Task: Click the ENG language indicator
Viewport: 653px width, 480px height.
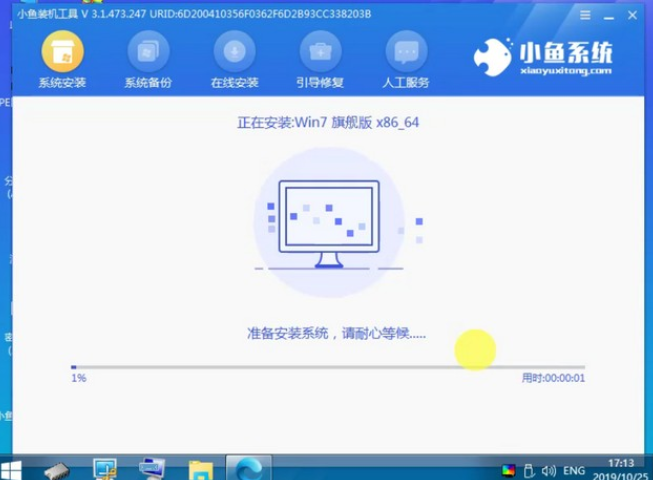Action: pyautogui.click(x=574, y=470)
